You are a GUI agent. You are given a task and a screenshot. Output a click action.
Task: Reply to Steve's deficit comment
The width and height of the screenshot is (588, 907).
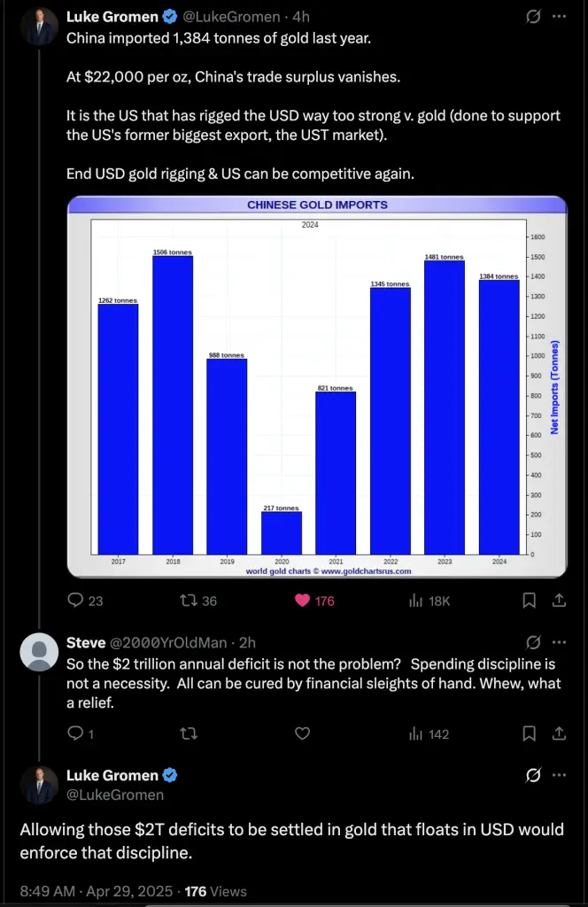[81, 733]
